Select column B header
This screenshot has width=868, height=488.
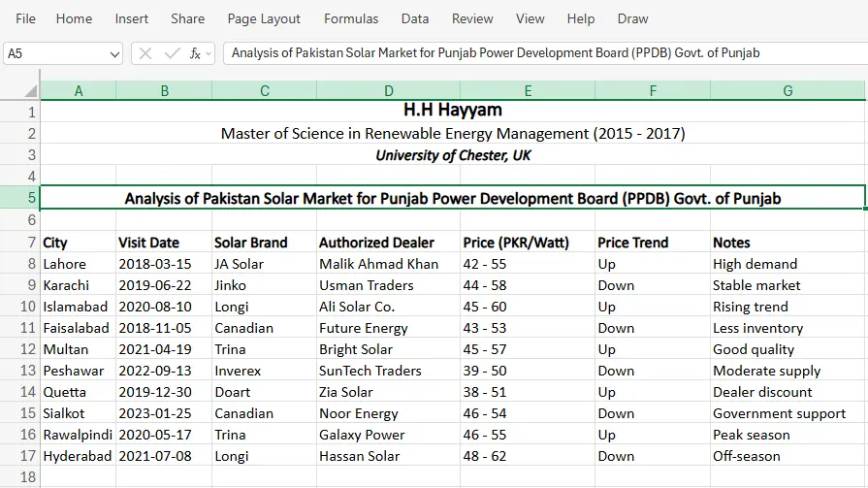(165, 91)
